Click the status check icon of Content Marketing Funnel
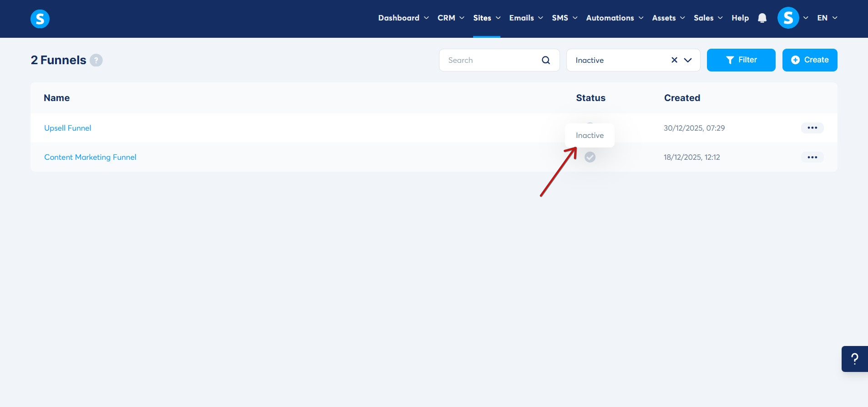The image size is (868, 407). [x=590, y=157]
